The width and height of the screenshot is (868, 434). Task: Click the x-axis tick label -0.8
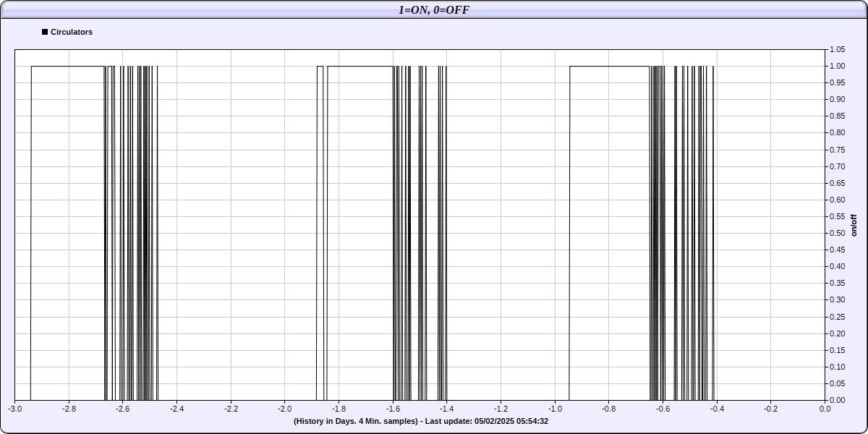(609, 409)
